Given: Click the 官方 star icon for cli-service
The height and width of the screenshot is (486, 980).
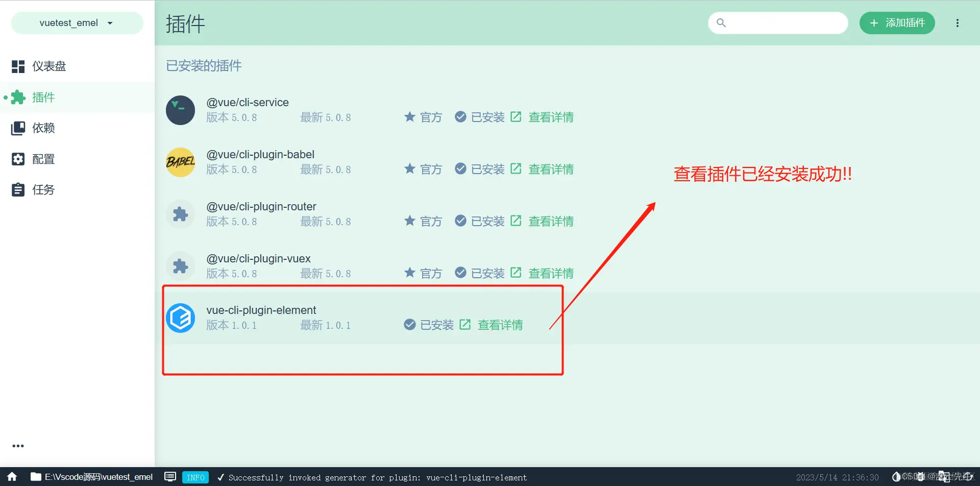Looking at the screenshot, I should click(410, 117).
